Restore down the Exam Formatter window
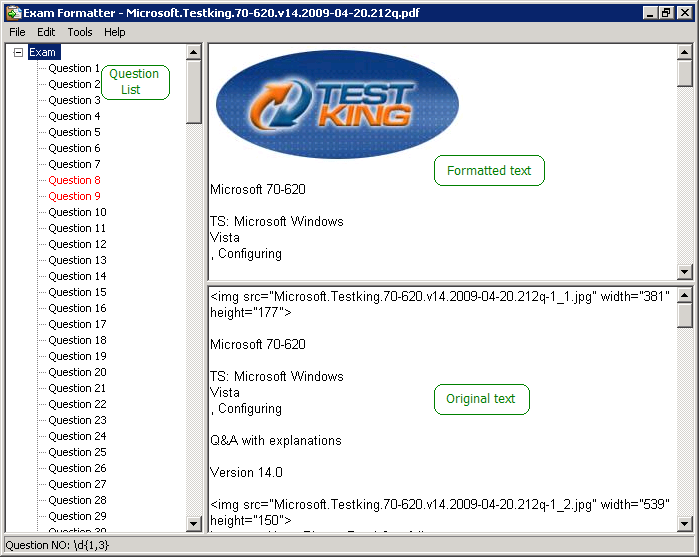The image size is (699, 557). click(666, 12)
